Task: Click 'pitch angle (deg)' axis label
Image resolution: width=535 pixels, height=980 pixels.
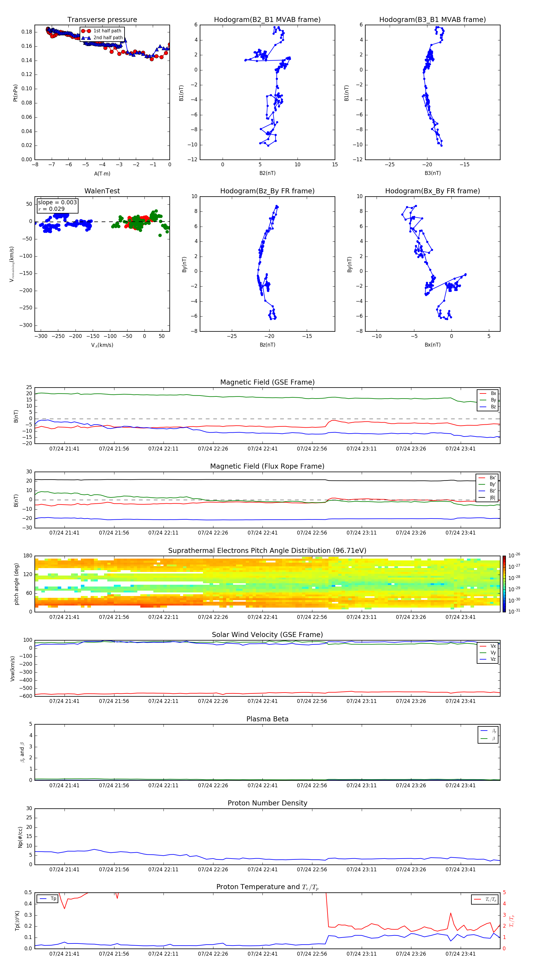Action: 16,584
